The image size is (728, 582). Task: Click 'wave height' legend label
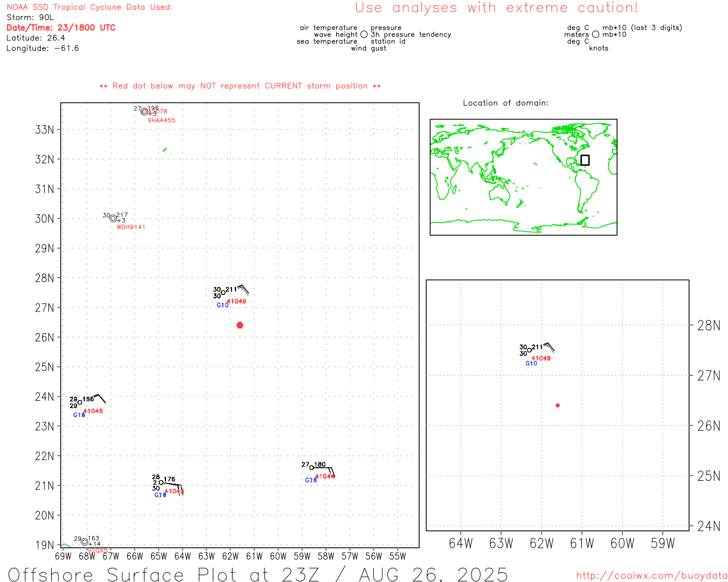[x=336, y=35]
